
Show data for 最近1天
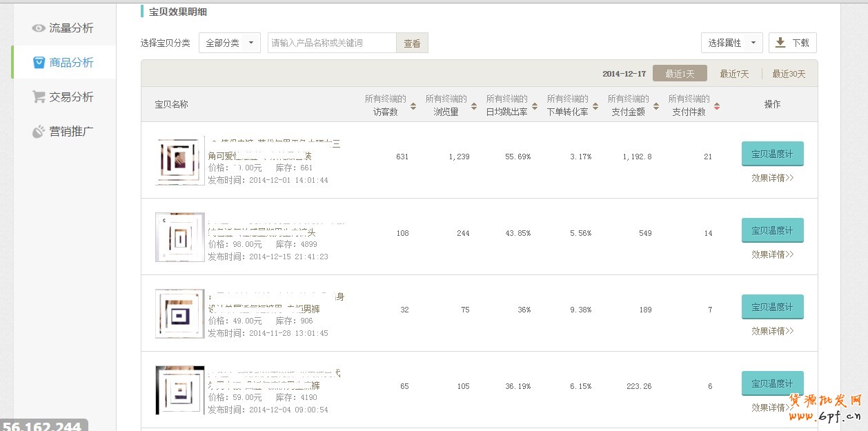679,74
